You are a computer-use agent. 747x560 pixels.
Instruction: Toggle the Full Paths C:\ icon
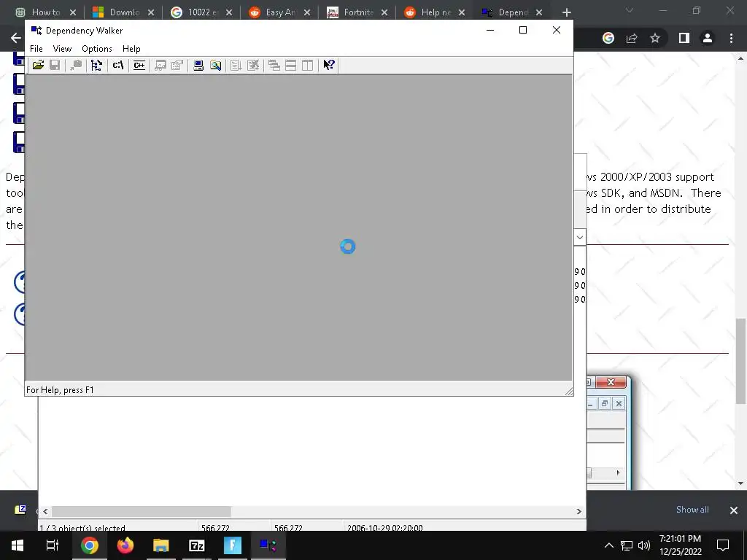coord(118,65)
